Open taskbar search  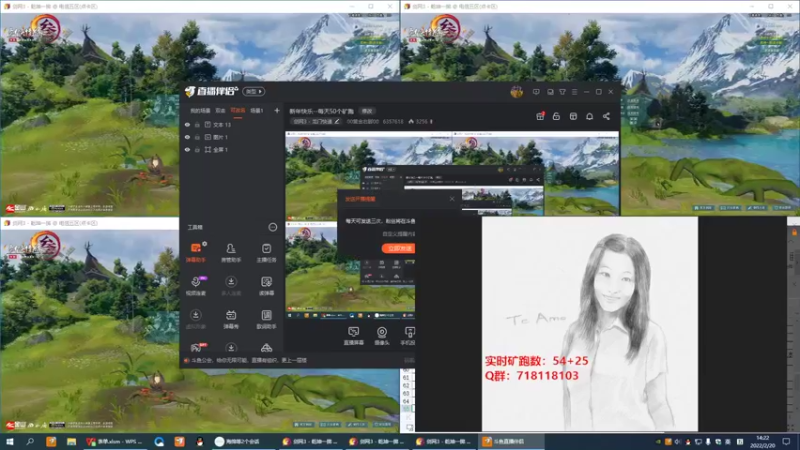30,441
